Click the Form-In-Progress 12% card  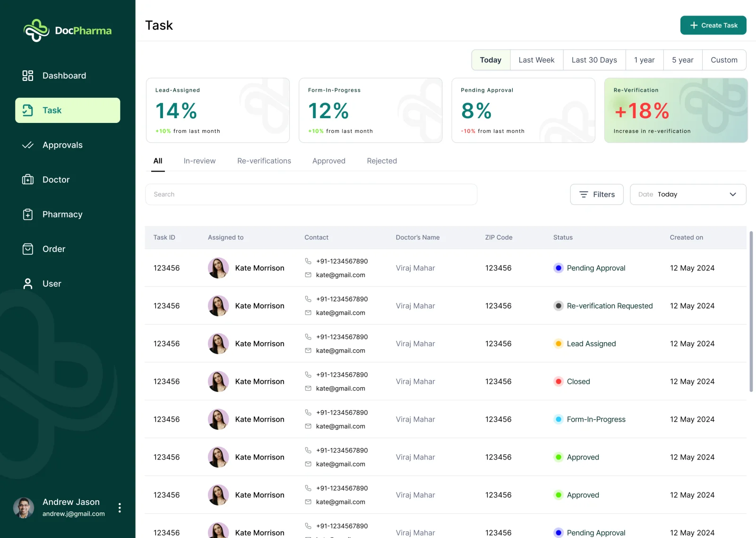(x=370, y=110)
